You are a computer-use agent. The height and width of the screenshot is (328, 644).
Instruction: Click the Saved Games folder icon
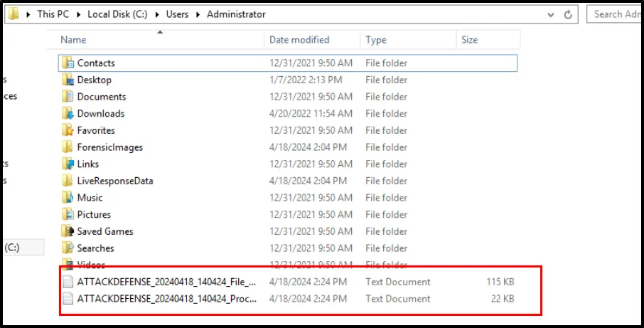pos(68,232)
